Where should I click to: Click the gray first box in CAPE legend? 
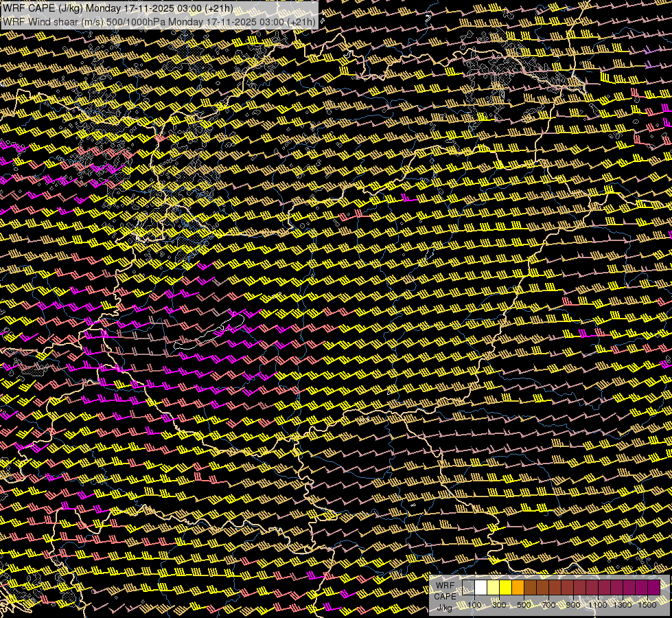point(469,588)
